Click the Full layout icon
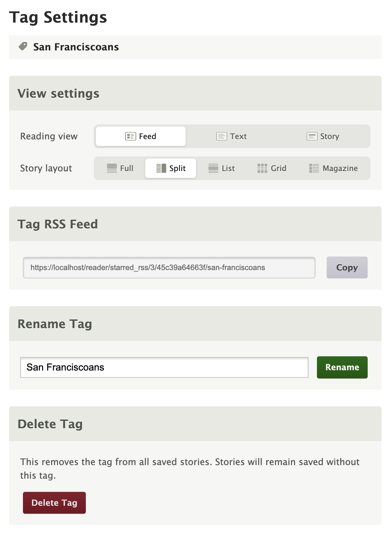 [112, 168]
